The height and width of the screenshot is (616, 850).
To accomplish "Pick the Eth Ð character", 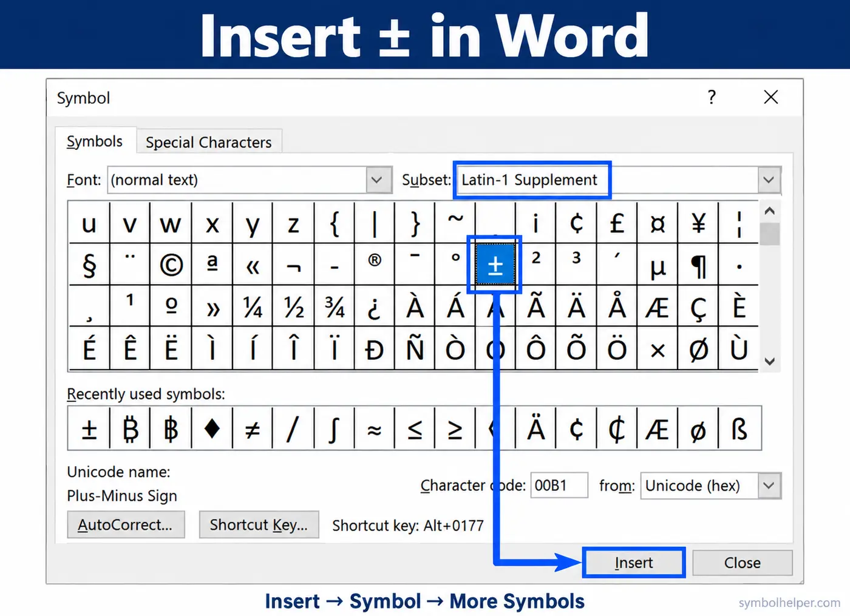I will [x=375, y=349].
